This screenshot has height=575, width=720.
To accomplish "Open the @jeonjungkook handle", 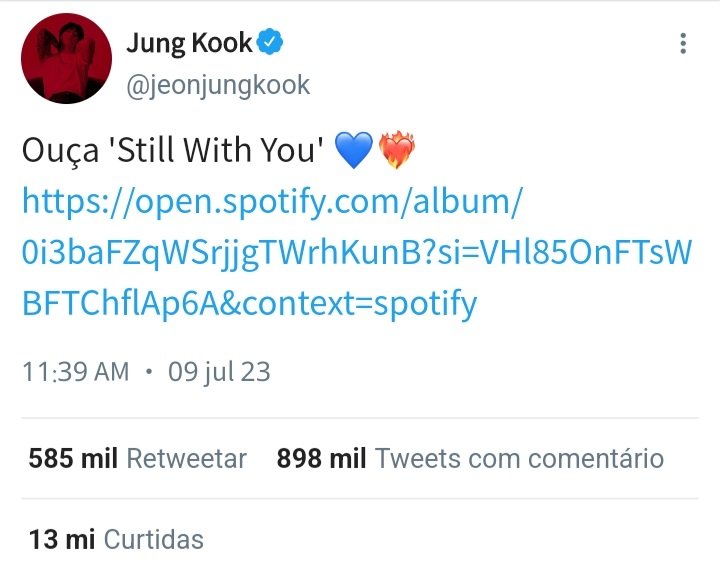I will pyautogui.click(x=218, y=86).
